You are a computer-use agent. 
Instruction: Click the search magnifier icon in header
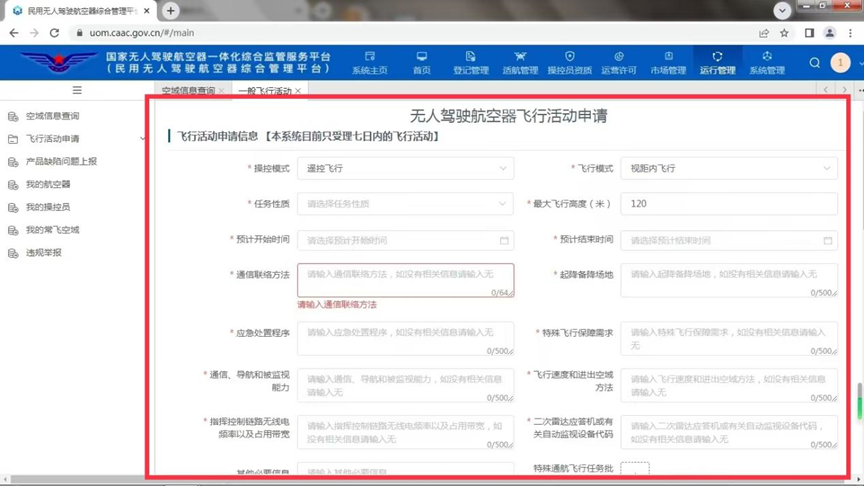click(814, 63)
